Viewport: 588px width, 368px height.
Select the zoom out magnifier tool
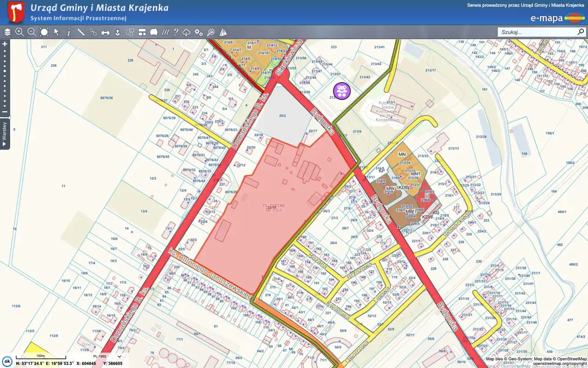click(32, 32)
